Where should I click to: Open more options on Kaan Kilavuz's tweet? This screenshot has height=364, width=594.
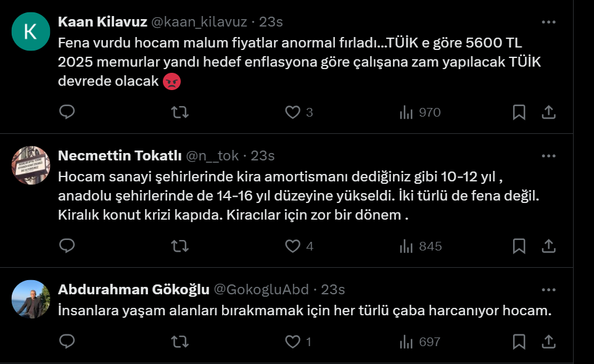pos(548,22)
